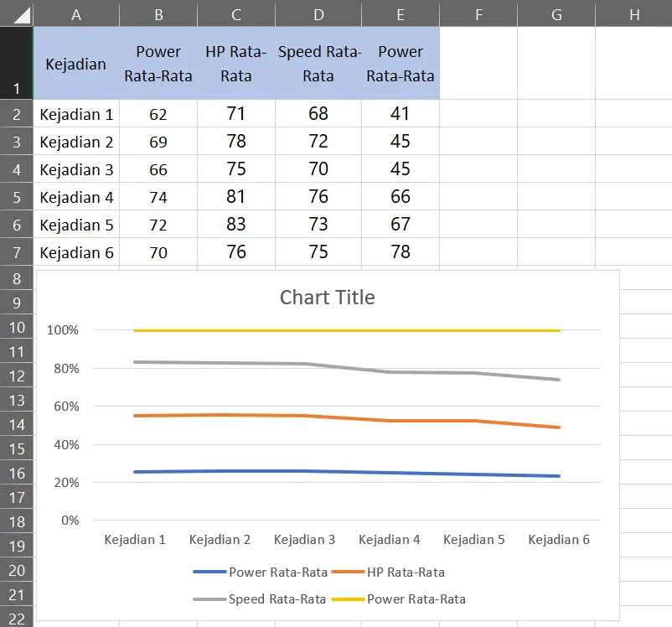Select cell with value 41

click(401, 114)
